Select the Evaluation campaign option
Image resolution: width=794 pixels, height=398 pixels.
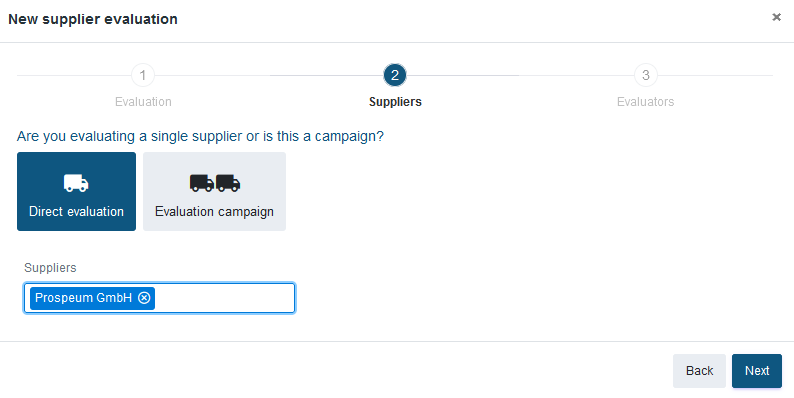tap(214, 191)
